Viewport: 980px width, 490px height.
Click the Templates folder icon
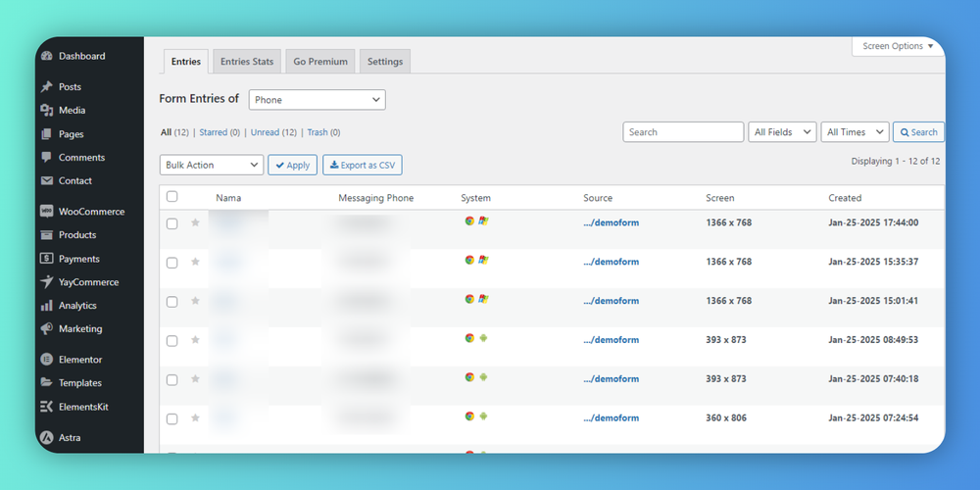(x=46, y=382)
